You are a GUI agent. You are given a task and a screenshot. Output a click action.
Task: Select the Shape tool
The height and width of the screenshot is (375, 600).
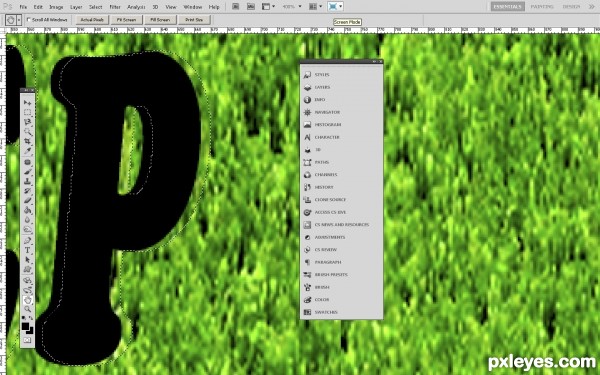tap(28, 269)
